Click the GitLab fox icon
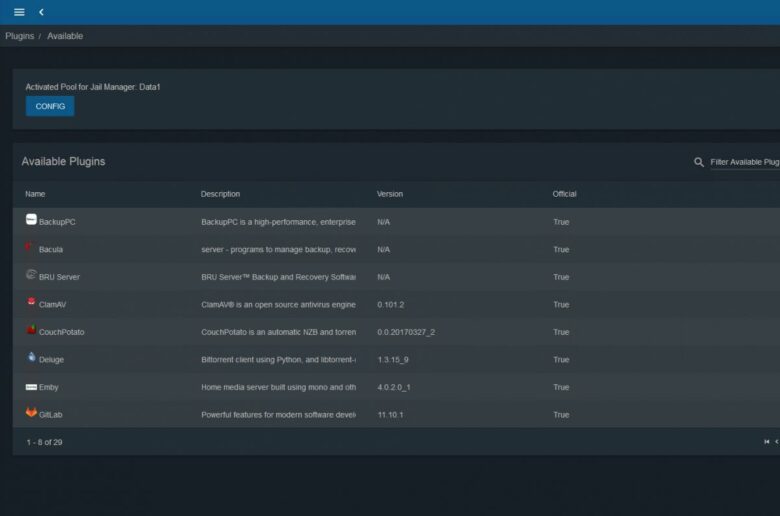 [x=31, y=412]
